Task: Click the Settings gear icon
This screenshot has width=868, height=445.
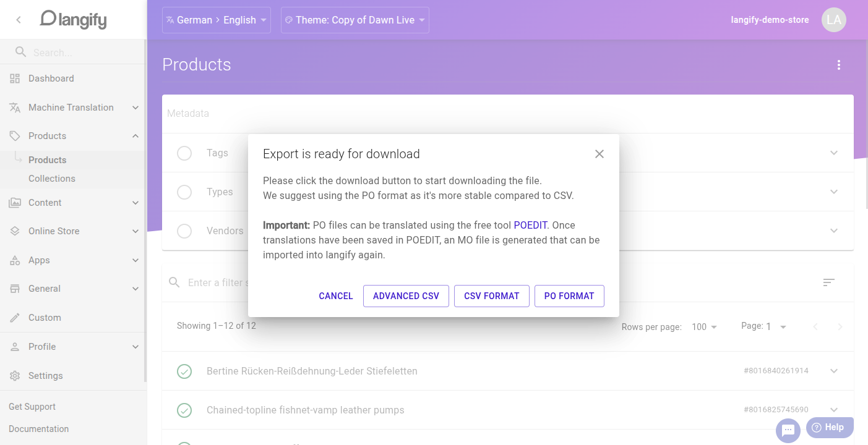Action: (15, 376)
